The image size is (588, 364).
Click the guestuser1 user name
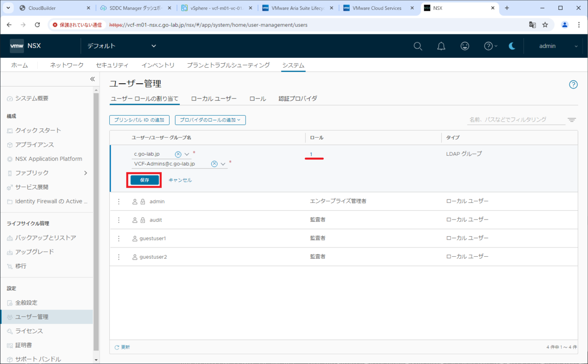pyautogui.click(x=153, y=238)
